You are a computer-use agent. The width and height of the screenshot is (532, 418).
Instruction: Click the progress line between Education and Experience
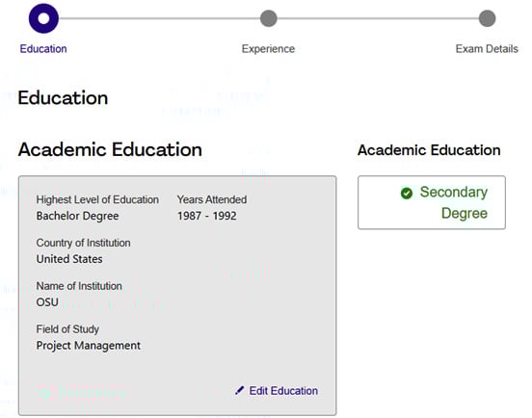tap(159, 18)
